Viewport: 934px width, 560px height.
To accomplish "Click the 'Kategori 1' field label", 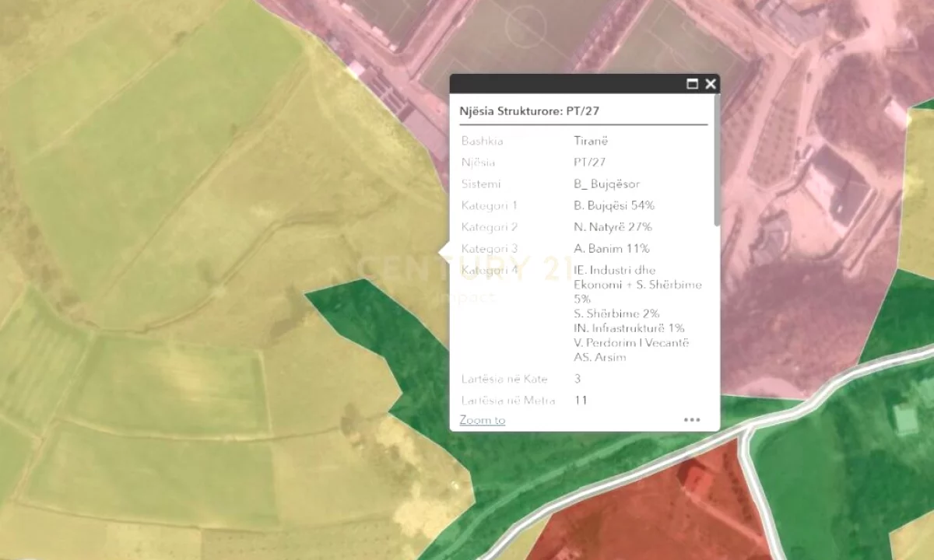I will [x=489, y=205].
